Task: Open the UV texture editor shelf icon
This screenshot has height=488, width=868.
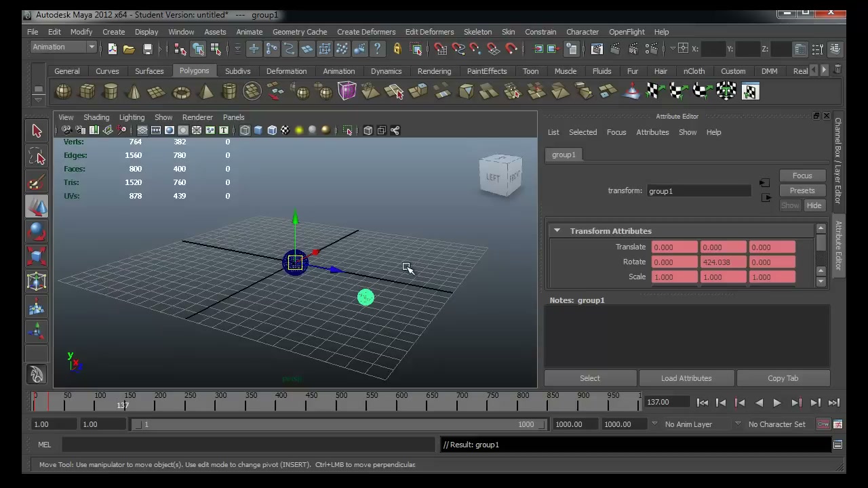Action: pyautogui.click(x=749, y=91)
